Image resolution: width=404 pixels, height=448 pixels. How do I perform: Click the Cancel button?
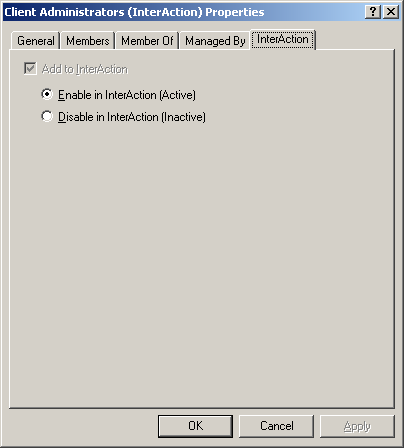pos(276,426)
